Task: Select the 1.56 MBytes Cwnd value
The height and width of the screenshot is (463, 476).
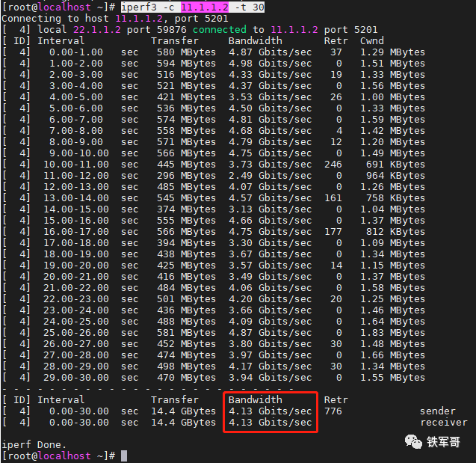Action: (392, 86)
